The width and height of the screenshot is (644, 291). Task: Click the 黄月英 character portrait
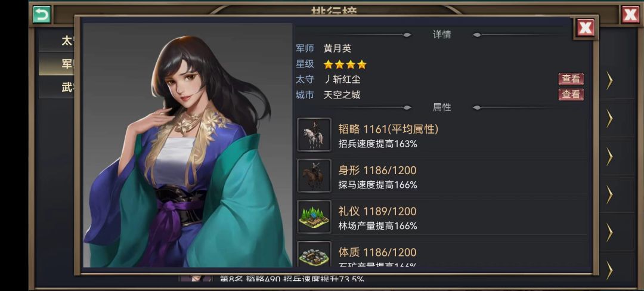coord(187,145)
